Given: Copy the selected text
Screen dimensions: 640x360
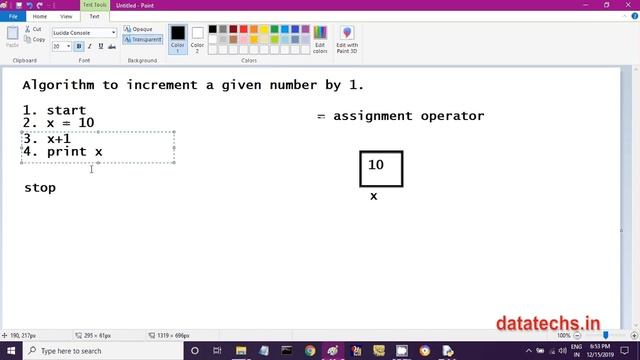Looking at the screenshot, I should (35, 40).
